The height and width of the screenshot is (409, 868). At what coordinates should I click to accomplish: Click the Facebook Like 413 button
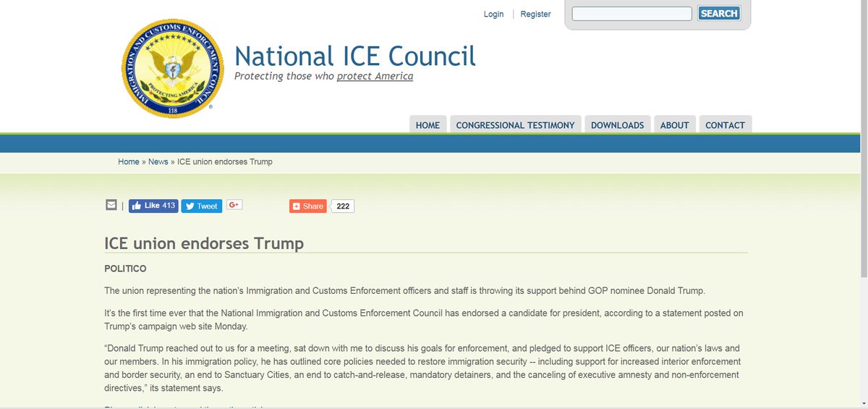point(153,206)
